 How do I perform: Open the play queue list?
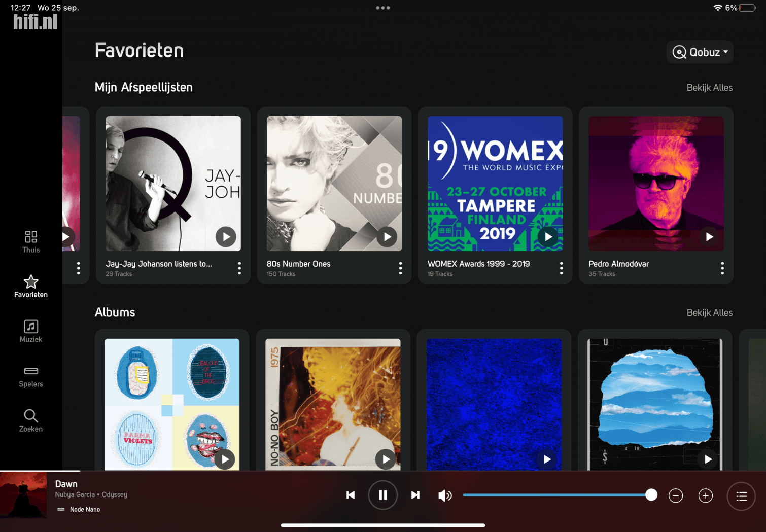[x=741, y=496]
